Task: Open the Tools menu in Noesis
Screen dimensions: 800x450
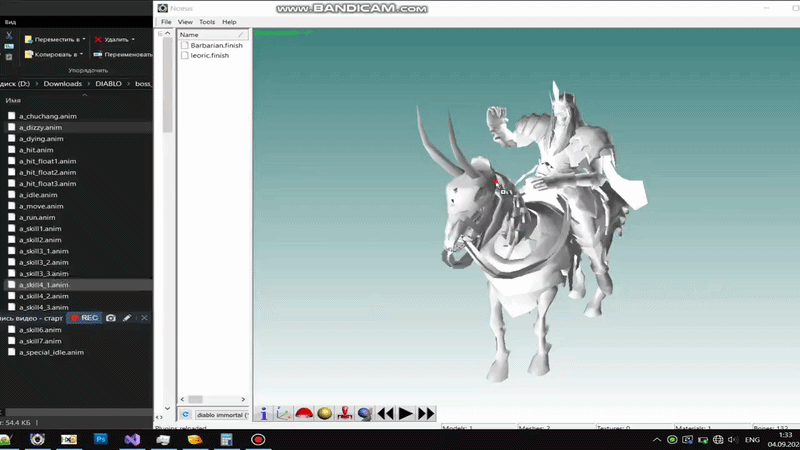Action: 207,22
